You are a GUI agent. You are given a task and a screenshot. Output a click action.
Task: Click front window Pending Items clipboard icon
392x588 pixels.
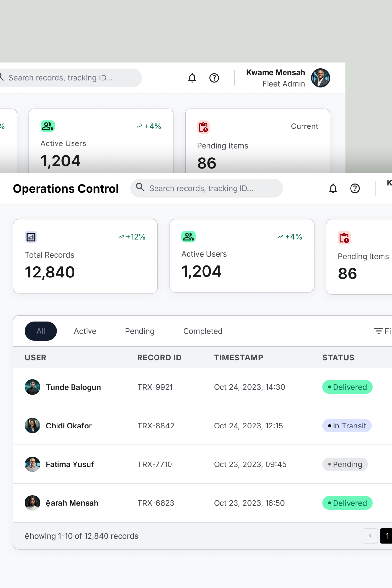pyautogui.click(x=344, y=238)
